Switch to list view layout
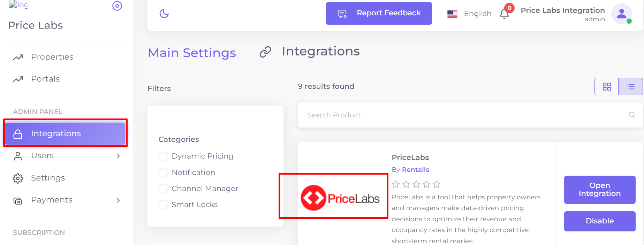The image size is (644, 245). [630, 86]
